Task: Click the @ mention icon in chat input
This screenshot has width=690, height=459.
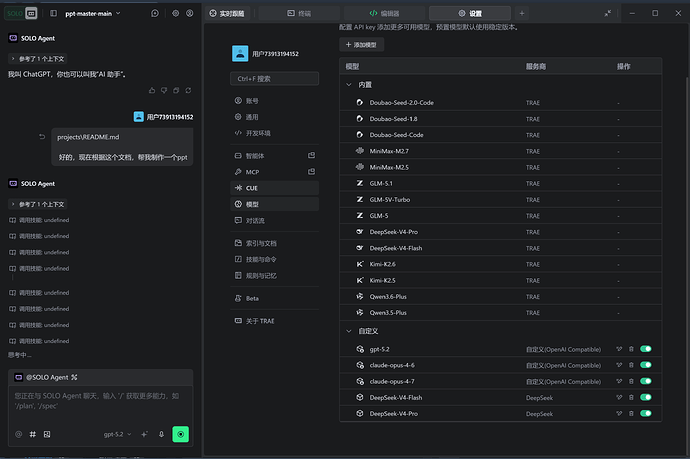Action: pyautogui.click(x=18, y=434)
